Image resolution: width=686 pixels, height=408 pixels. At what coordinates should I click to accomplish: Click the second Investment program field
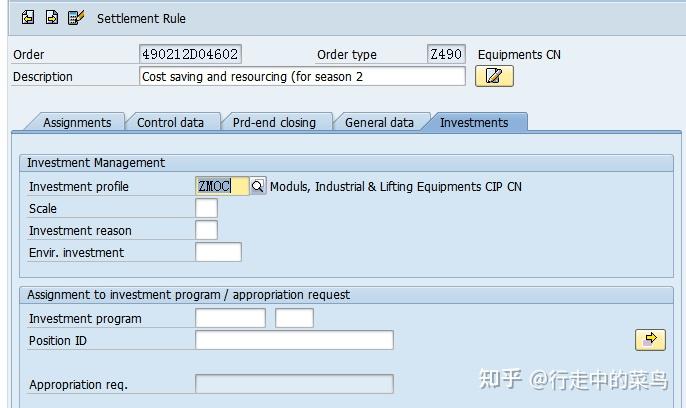pyautogui.click(x=294, y=318)
